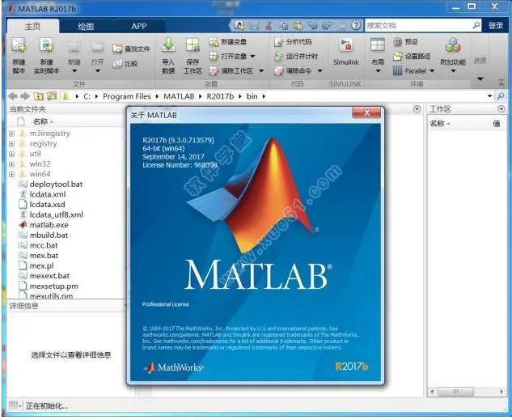Click the Program Files path segment
This screenshot has height=420, width=512.
point(127,96)
